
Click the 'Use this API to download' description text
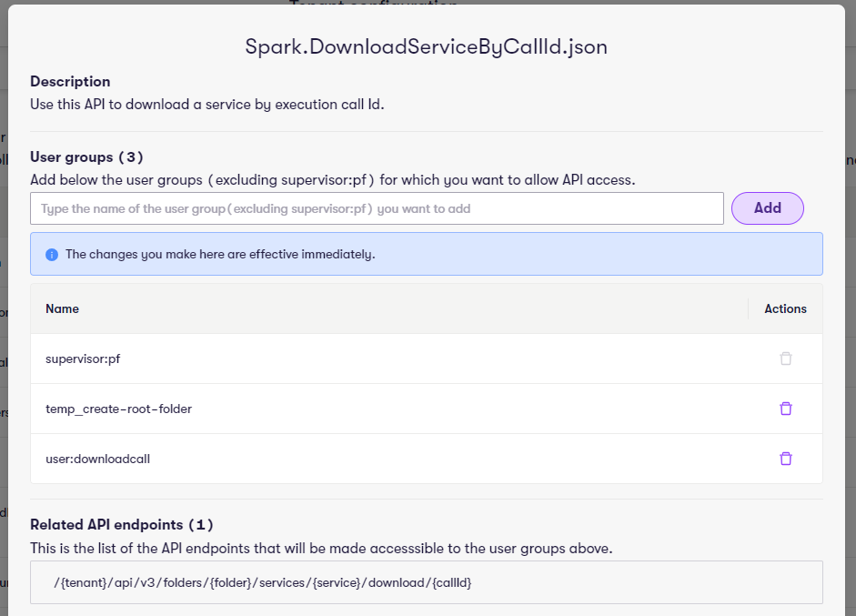point(207,104)
